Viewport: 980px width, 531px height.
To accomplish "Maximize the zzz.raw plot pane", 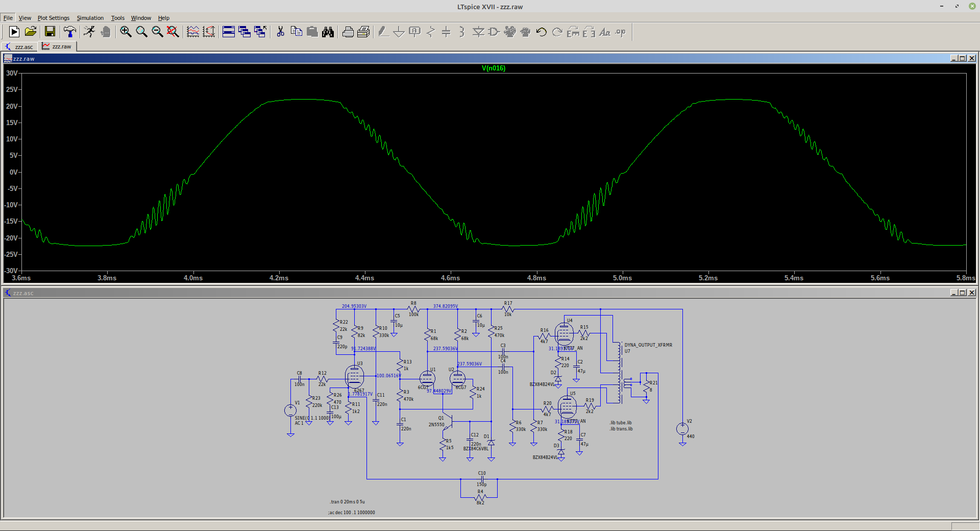I will point(963,58).
